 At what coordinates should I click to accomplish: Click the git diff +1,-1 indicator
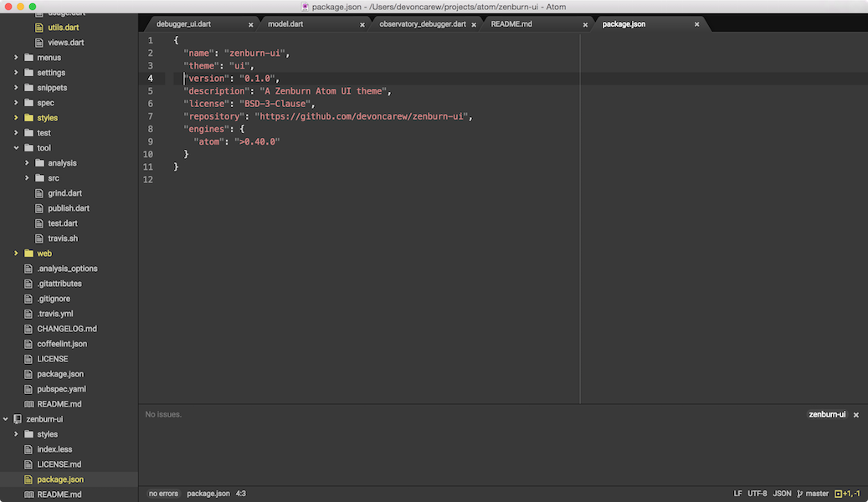(x=847, y=494)
